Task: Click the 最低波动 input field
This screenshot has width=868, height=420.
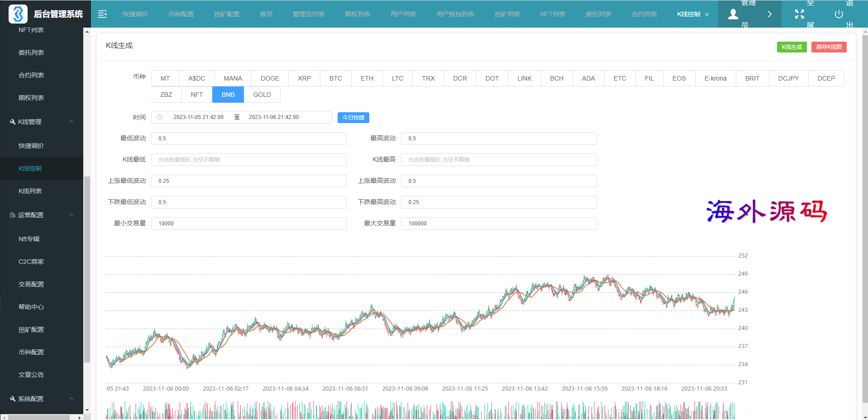Action: 249,138
